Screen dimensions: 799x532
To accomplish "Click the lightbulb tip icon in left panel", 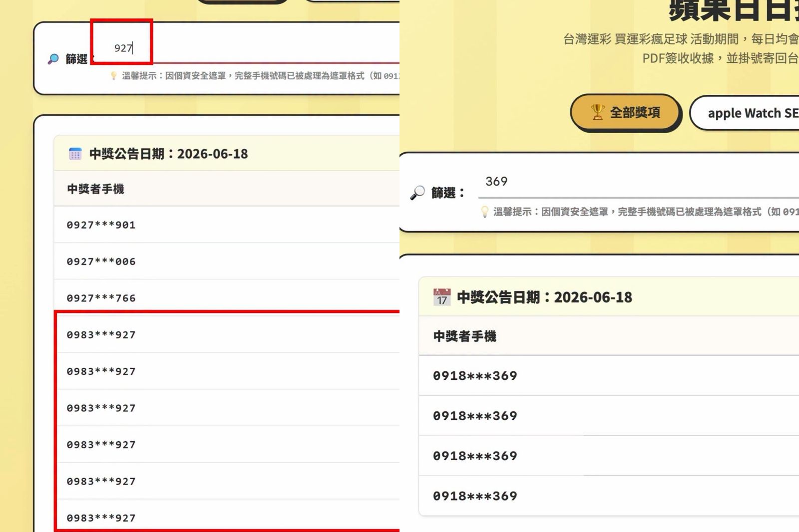I will click(113, 76).
